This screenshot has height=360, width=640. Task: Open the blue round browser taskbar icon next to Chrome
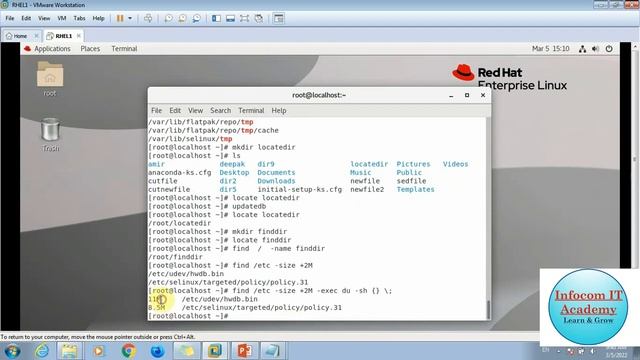click(158, 351)
